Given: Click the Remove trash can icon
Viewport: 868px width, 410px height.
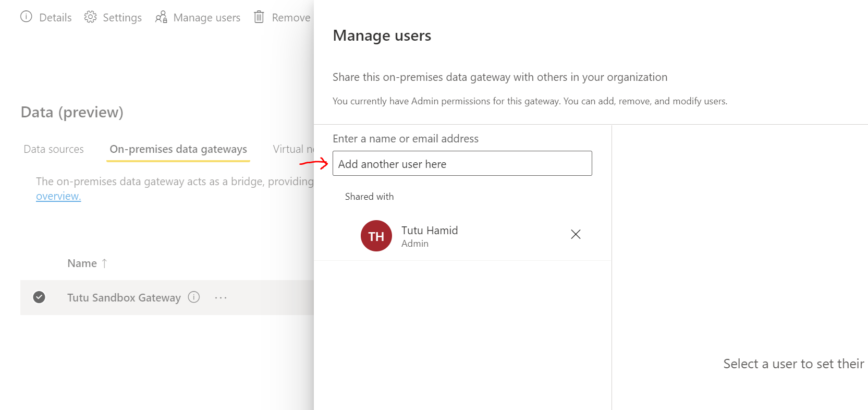Looking at the screenshot, I should [259, 17].
